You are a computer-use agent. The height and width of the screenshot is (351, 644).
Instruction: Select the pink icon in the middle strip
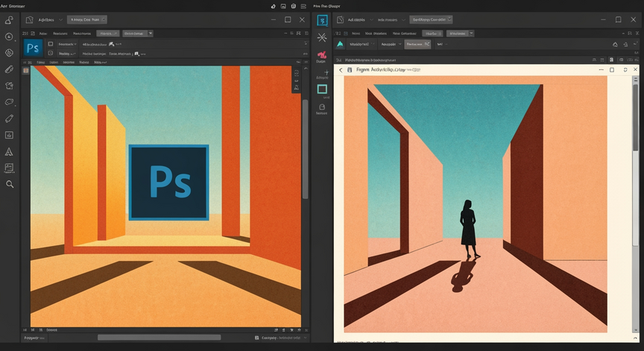click(322, 54)
